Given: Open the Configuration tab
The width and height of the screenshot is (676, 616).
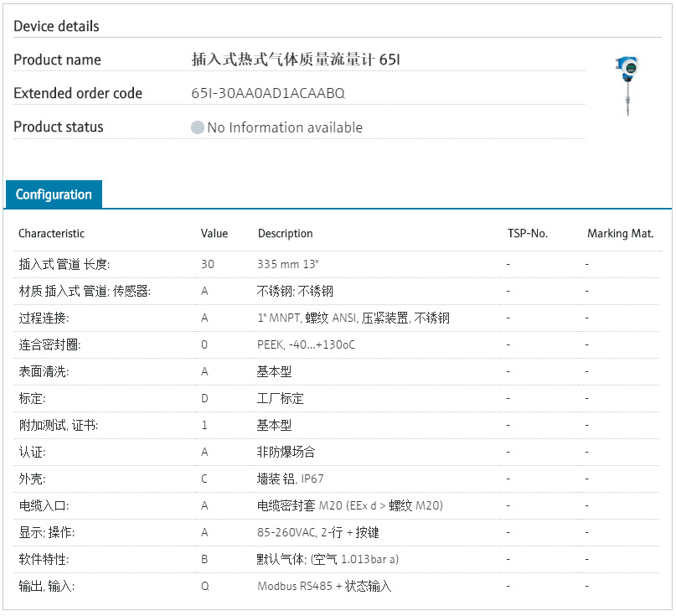Looking at the screenshot, I should tap(54, 194).
